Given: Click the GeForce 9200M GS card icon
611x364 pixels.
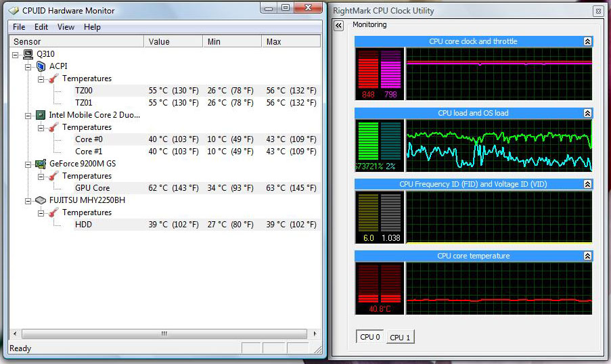Looking at the screenshot, I should tap(41, 164).
